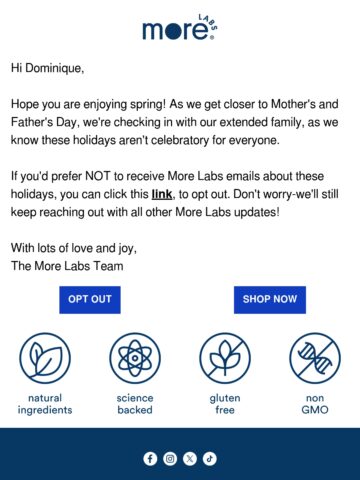Click the OPT OUT button

click(x=90, y=300)
